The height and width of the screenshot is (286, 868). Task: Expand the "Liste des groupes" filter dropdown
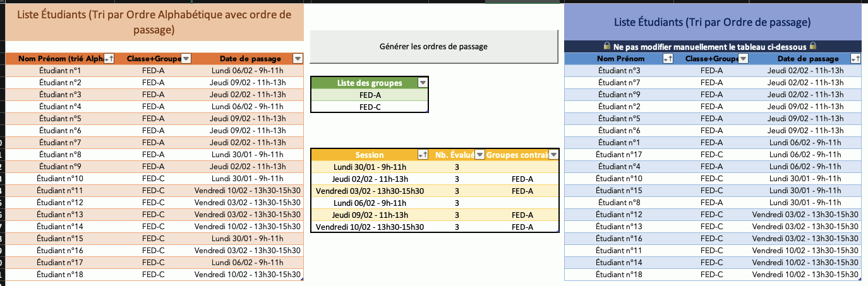423,83
